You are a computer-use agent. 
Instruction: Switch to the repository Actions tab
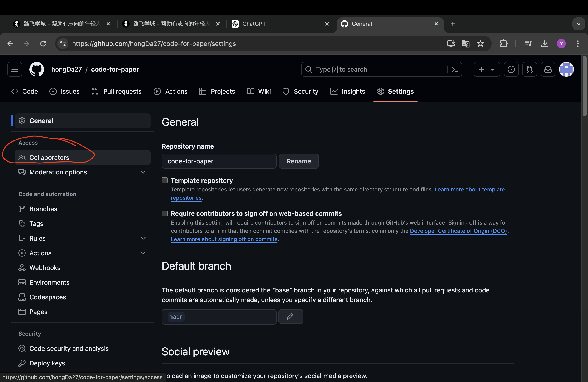(x=170, y=91)
